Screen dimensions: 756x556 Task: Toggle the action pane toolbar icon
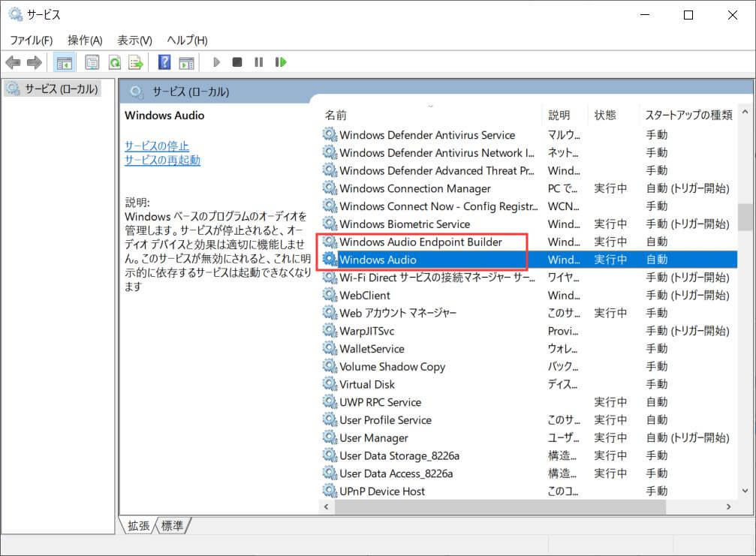click(187, 62)
